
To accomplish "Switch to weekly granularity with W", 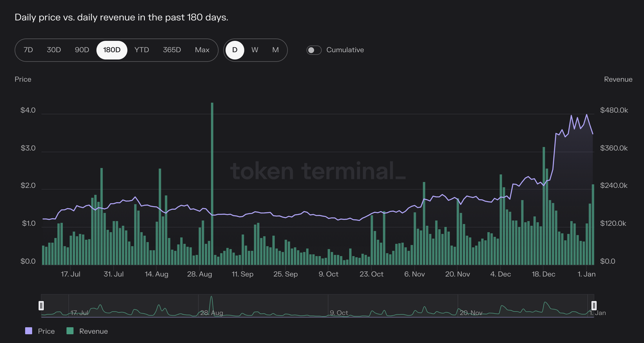I will click(x=255, y=50).
